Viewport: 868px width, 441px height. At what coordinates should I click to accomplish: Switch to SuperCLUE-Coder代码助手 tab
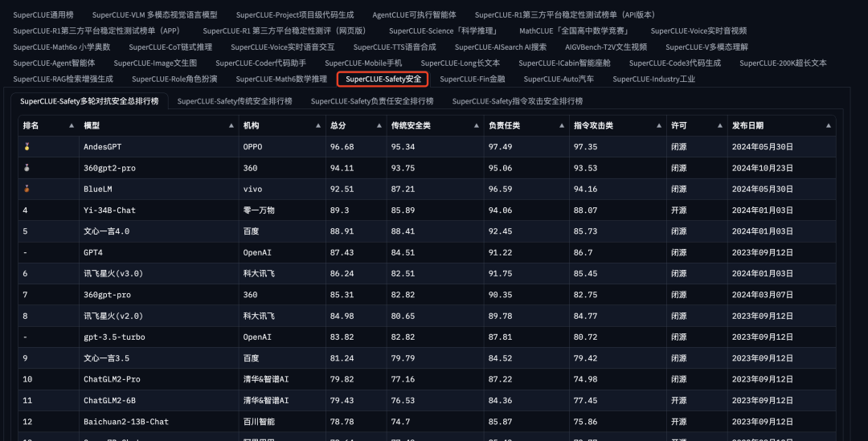click(x=260, y=63)
